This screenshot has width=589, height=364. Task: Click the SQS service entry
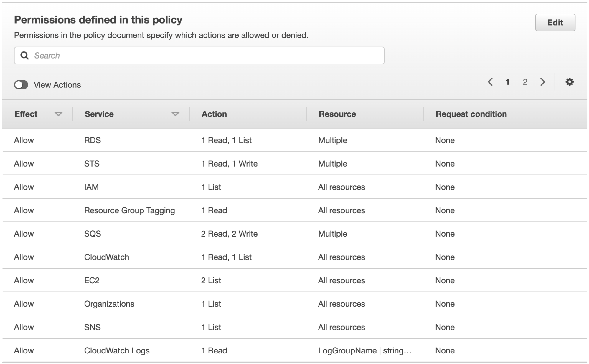pyautogui.click(x=93, y=234)
